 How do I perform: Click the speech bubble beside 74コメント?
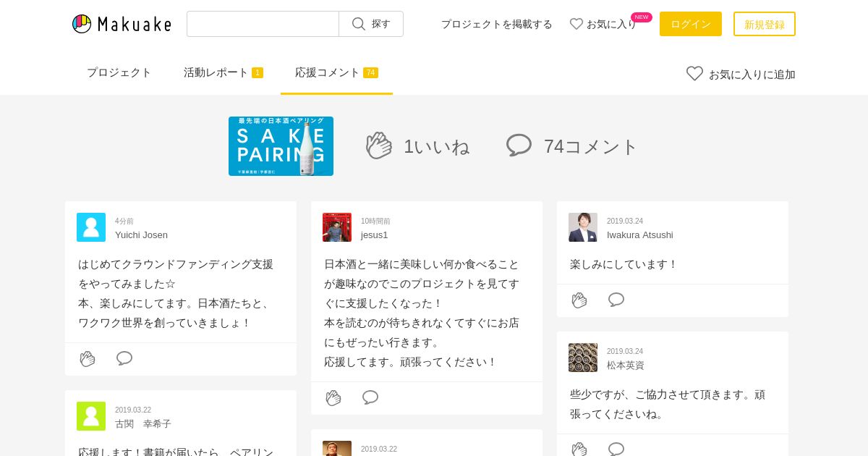click(519, 145)
